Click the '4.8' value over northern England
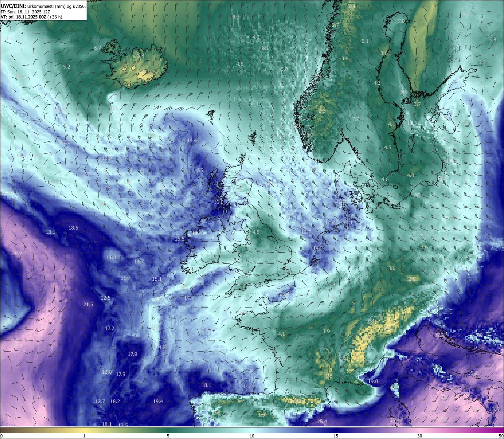Screen dimensions: 504x439 click(256, 232)
